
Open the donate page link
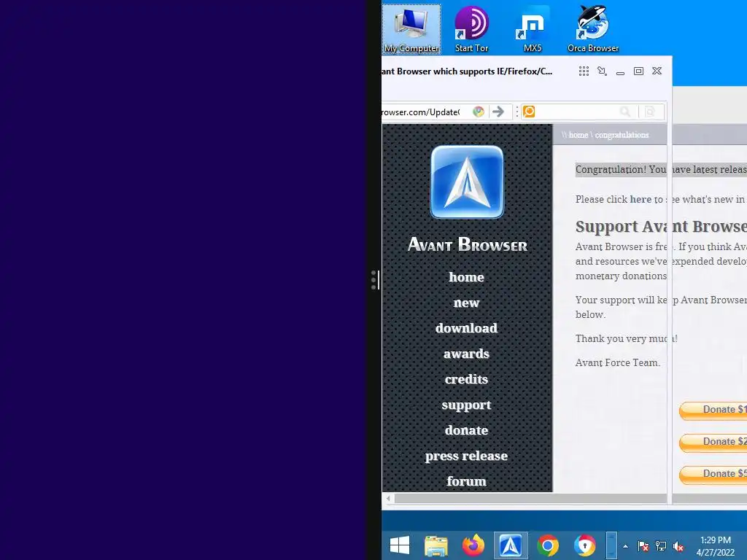click(466, 430)
